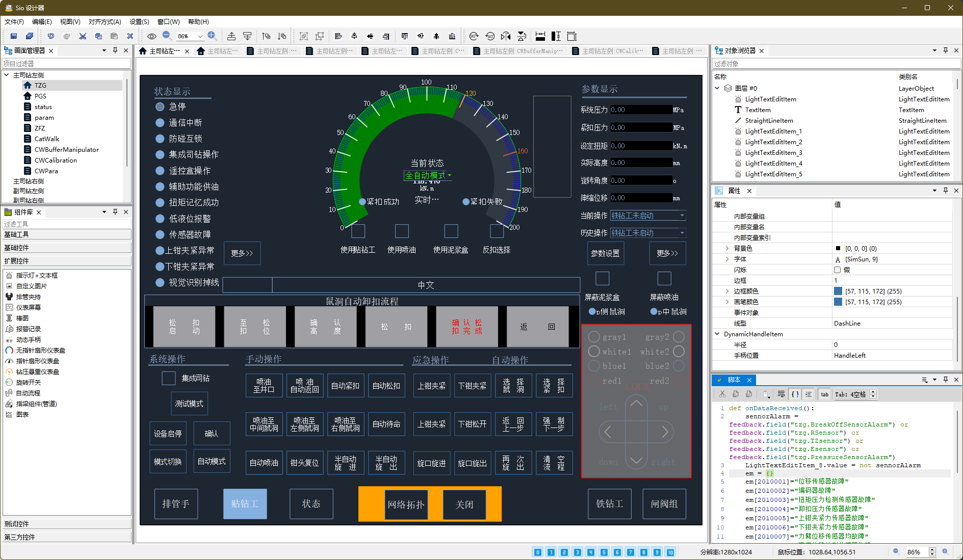Toggle word wrap in script editor toolbar

tap(781, 394)
